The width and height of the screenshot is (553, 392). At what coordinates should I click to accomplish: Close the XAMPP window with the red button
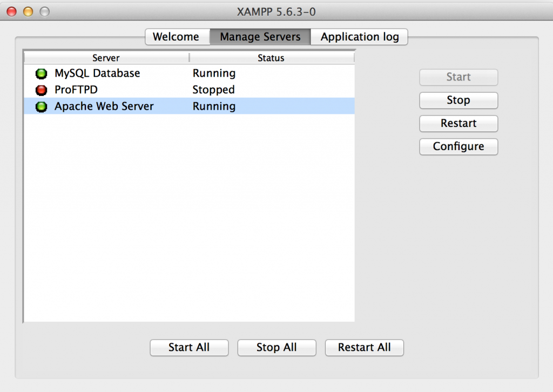12,12
